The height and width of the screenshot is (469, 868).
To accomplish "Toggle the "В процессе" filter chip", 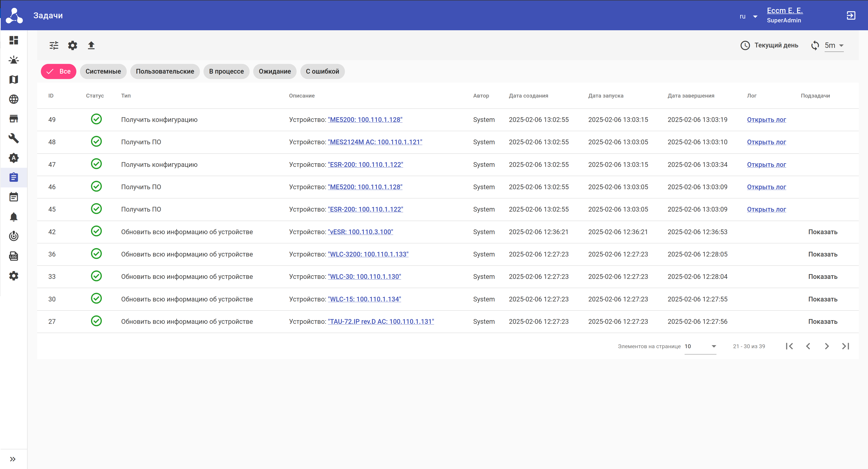I will click(226, 71).
